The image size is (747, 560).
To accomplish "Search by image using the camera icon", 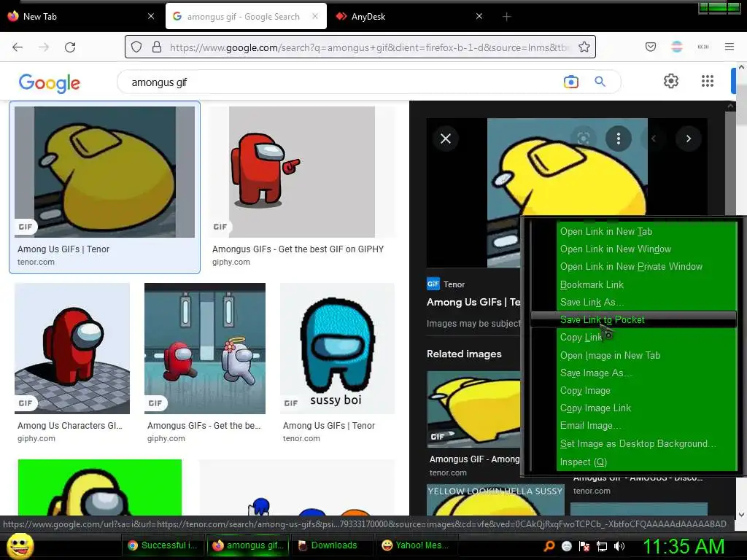I will click(x=570, y=82).
